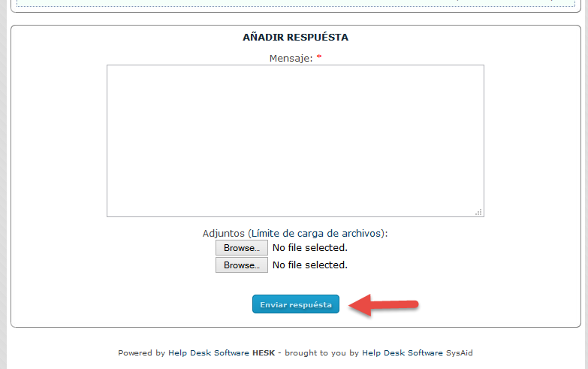Viewport: 588px width, 369px height.
Task: Click the AÑADIR RESPUÉSTA heading
Action: tap(295, 37)
